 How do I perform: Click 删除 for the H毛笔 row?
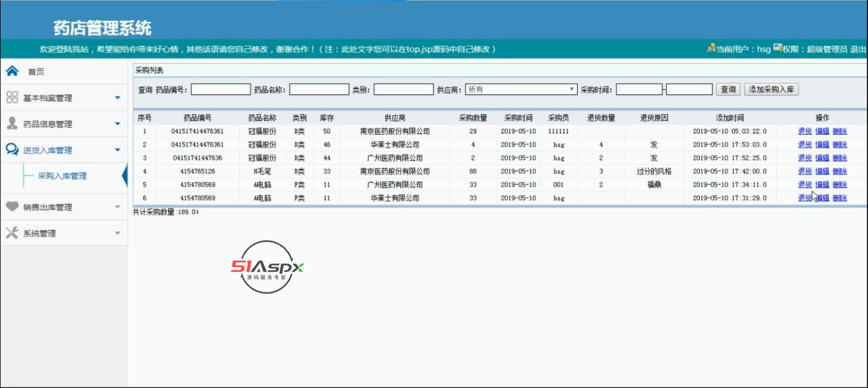839,171
